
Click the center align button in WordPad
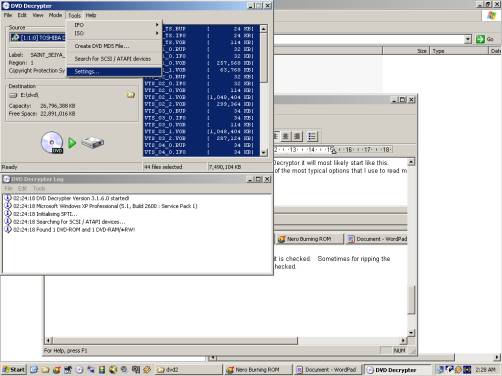[x=285, y=136]
